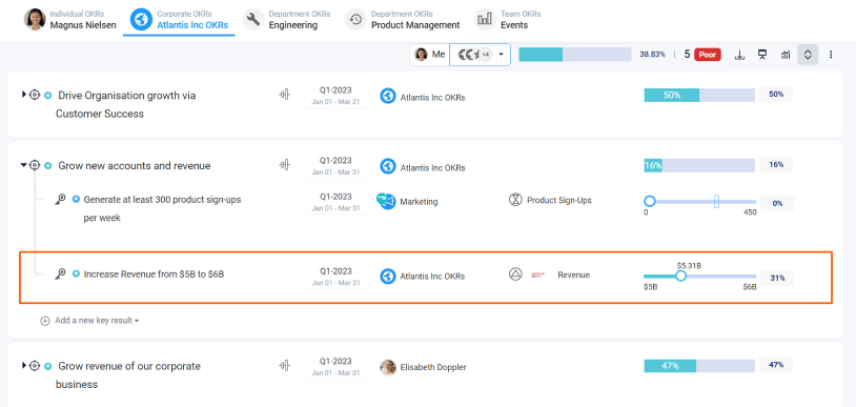Screen dimensions: 856x407
Task: Open Product Management Department OKRs tab
Action: (x=403, y=20)
